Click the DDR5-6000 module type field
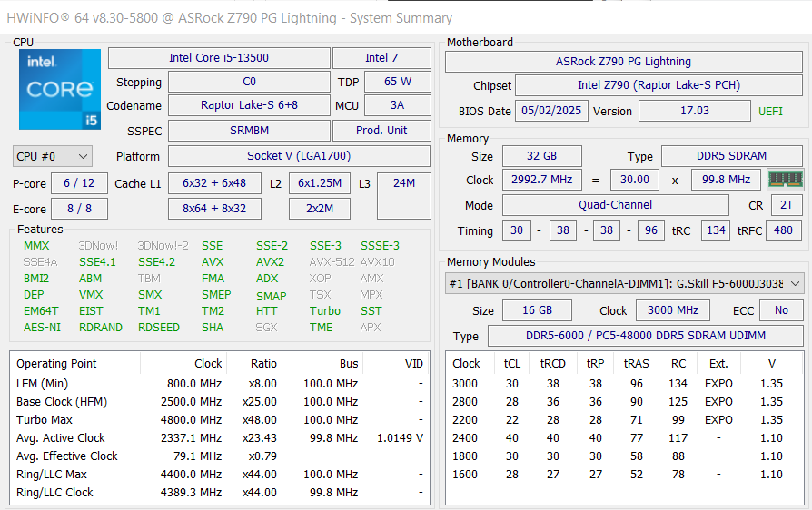The height and width of the screenshot is (510, 812). (645, 336)
